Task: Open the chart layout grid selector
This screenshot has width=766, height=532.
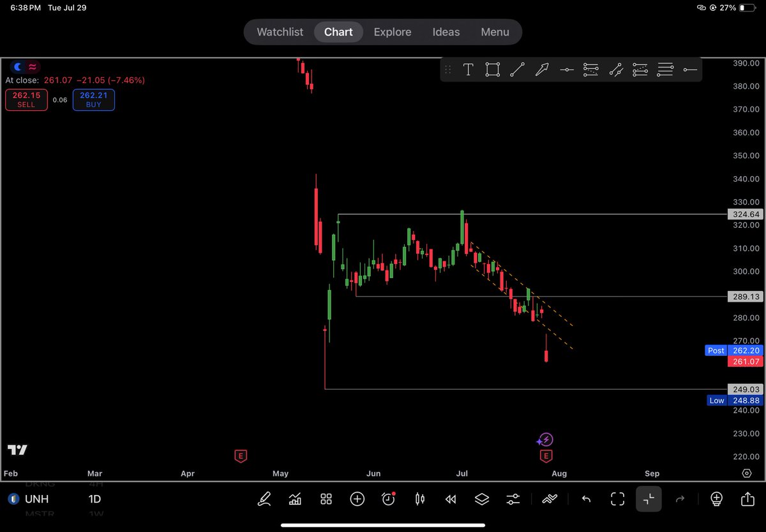Action: (x=326, y=499)
